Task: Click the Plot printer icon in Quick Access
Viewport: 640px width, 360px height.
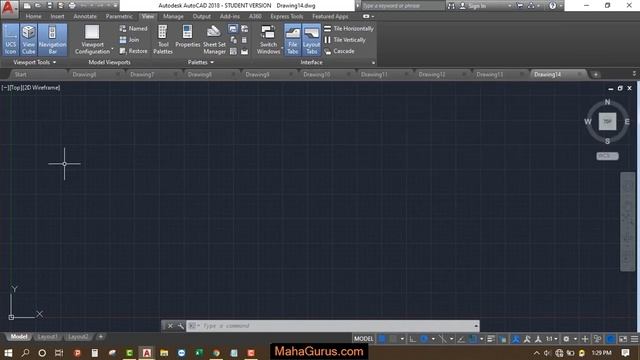Action: (x=72, y=6)
